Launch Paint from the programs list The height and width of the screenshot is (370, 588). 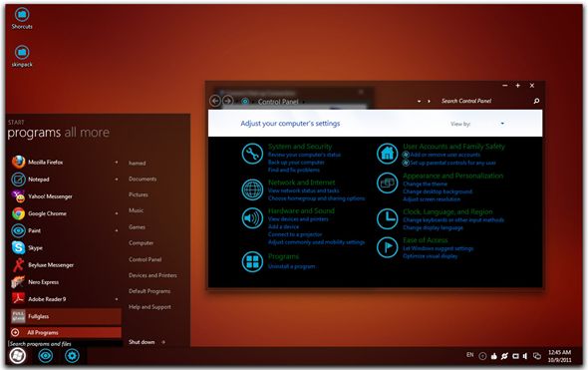pyautogui.click(x=65, y=230)
